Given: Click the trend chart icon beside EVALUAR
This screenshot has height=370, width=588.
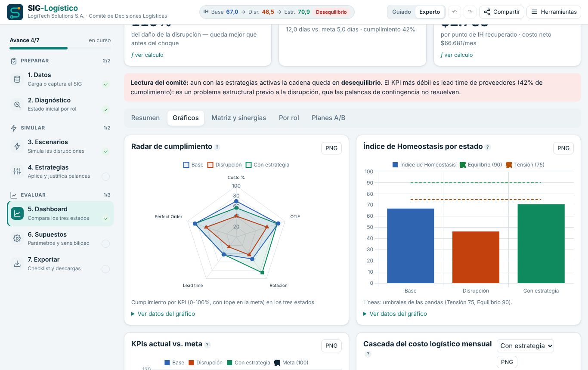Looking at the screenshot, I should (x=14, y=195).
